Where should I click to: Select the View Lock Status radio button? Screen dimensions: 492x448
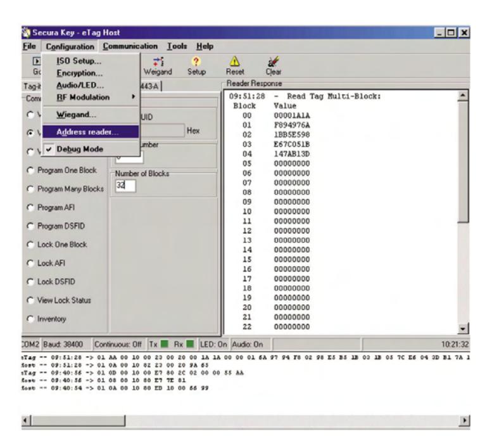[30, 300]
